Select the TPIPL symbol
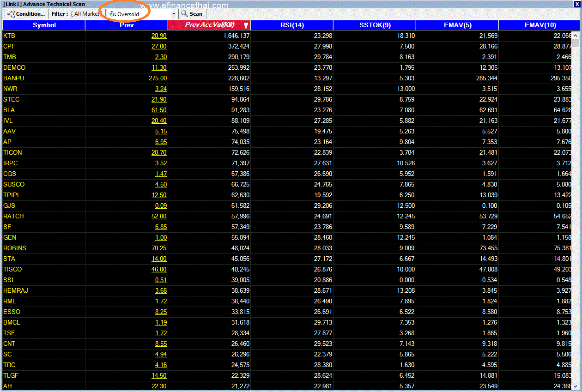Image resolution: width=582 pixels, height=392 pixels. 12,195
